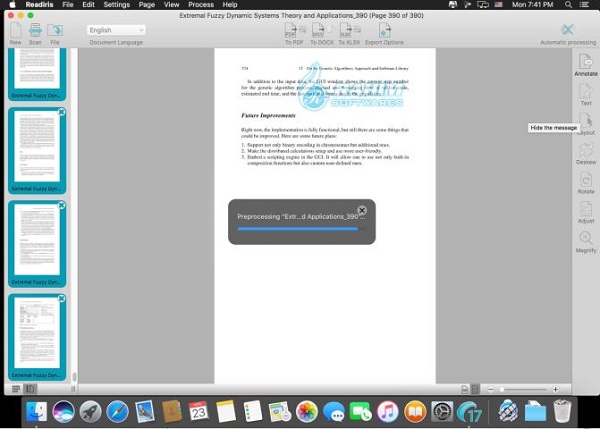600x429 pixels.
Task: Switch to list view of pages
Action: [x=16, y=389]
